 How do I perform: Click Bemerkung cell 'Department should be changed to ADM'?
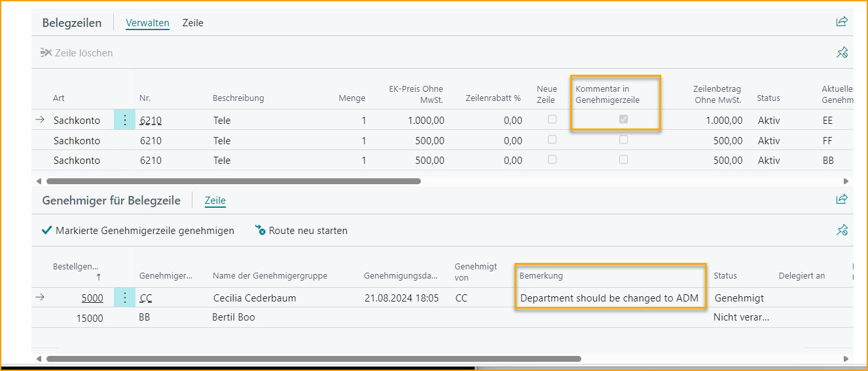(x=609, y=298)
